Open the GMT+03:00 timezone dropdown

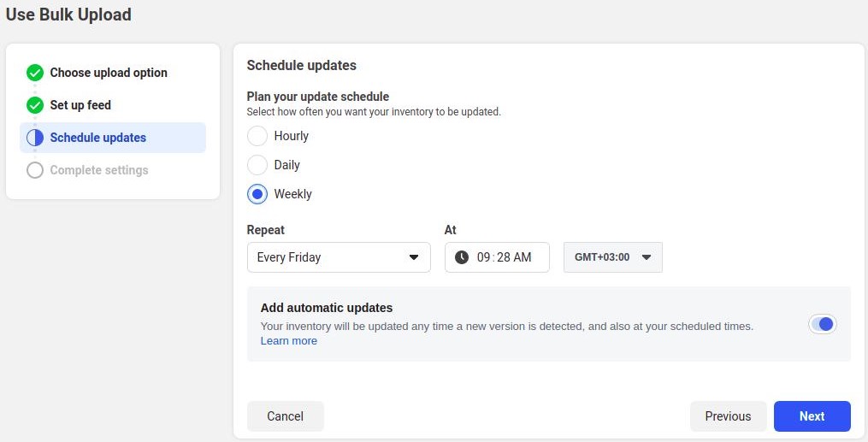pyautogui.click(x=613, y=257)
